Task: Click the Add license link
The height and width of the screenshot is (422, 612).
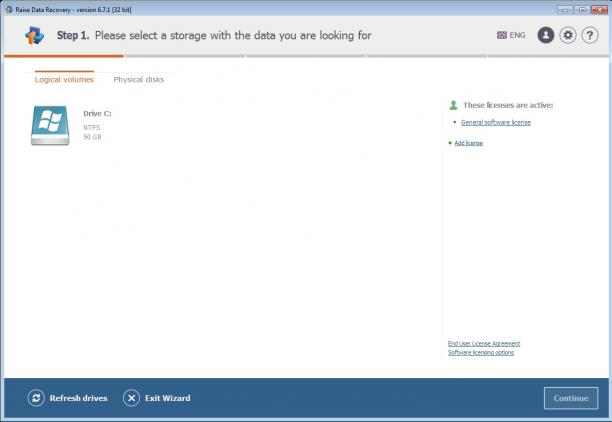Action: click(x=468, y=143)
